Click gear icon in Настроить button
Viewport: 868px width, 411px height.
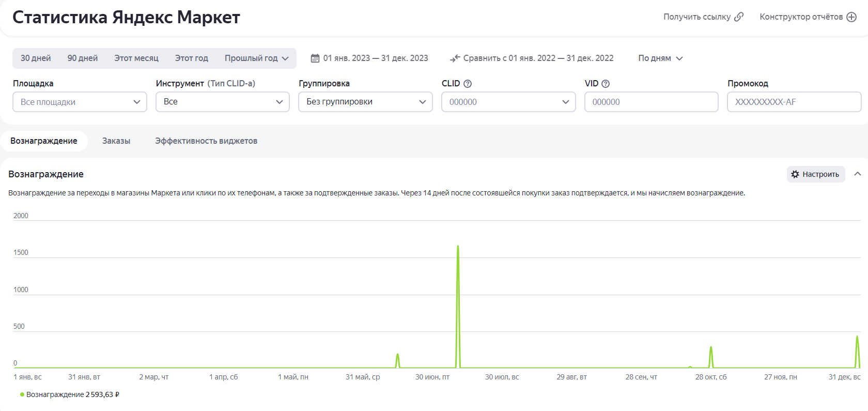point(795,174)
